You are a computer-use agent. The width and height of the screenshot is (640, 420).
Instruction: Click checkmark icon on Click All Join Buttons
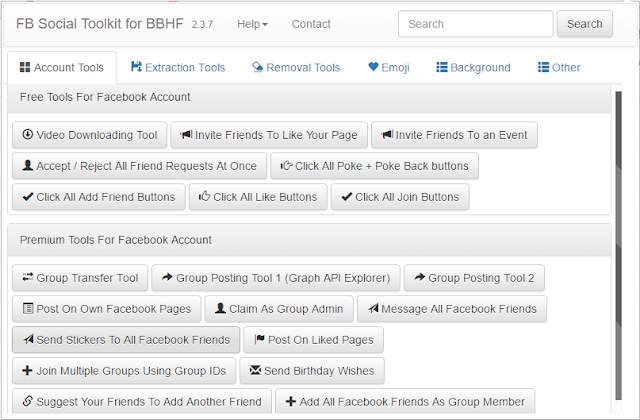[347, 197]
